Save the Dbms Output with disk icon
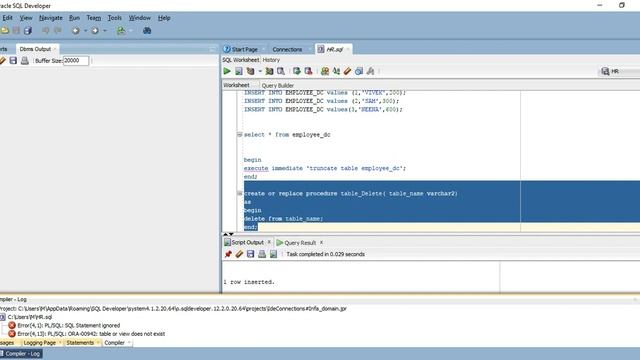This screenshot has width=640, height=360. pyautogui.click(x=13, y=61)
